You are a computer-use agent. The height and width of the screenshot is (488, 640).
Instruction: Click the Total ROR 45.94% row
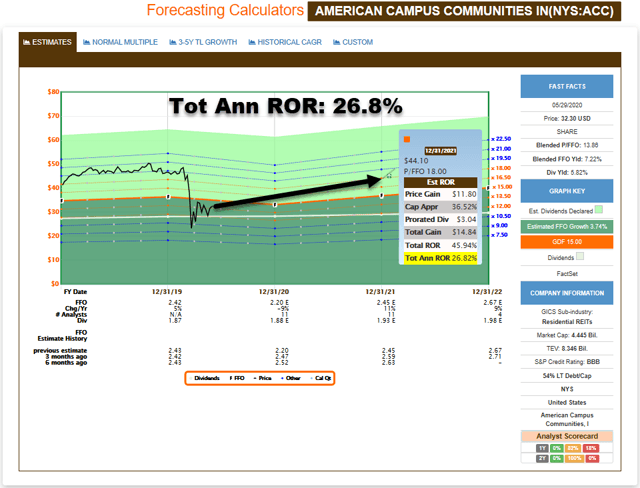pyautogui.click(x=440, y=245)
